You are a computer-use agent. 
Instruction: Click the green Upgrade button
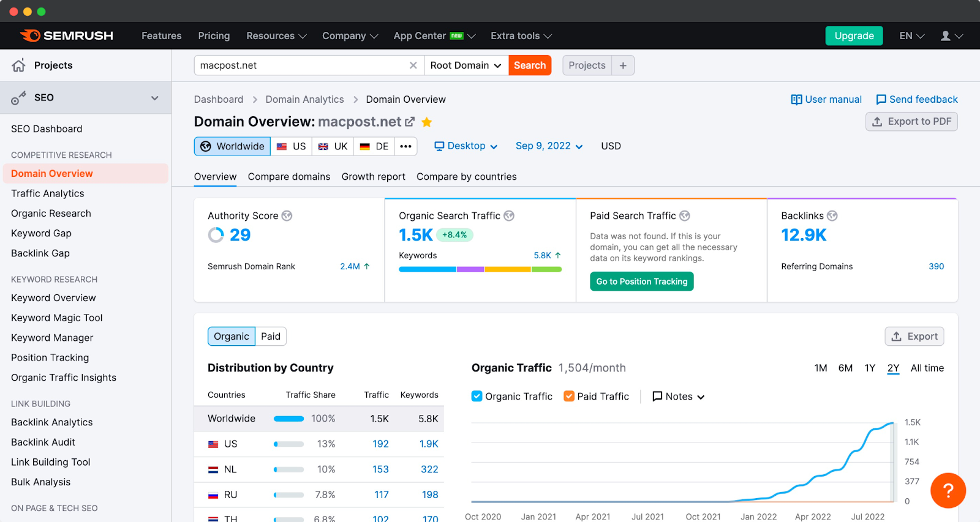click(x=854, y=36)
